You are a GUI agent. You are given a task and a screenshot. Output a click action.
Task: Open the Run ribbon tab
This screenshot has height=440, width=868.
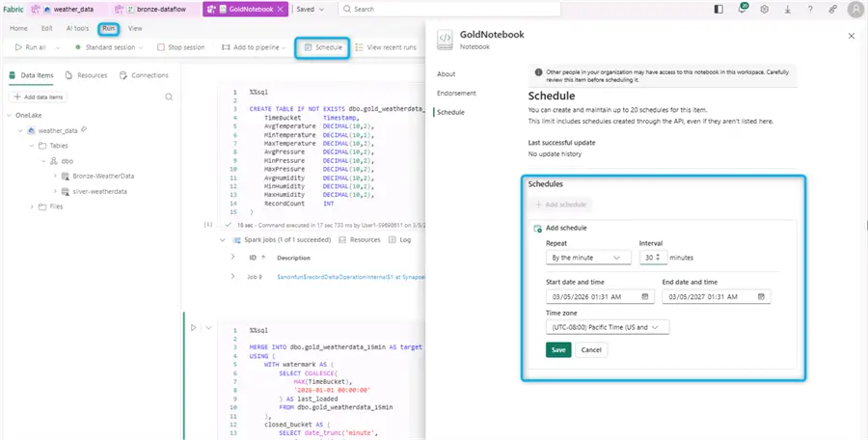pyautogui.click(x=108, y=28)
